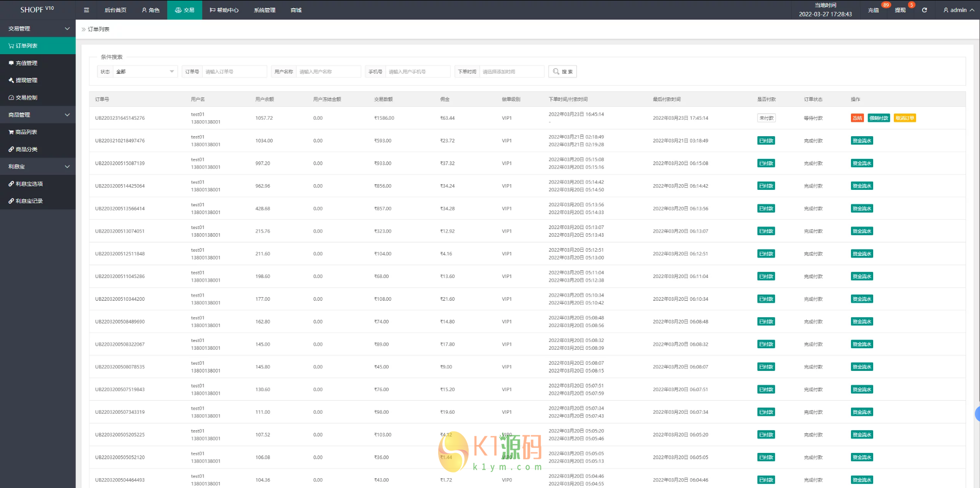Open 提现管理 in the sidebar

coord(26,80)
